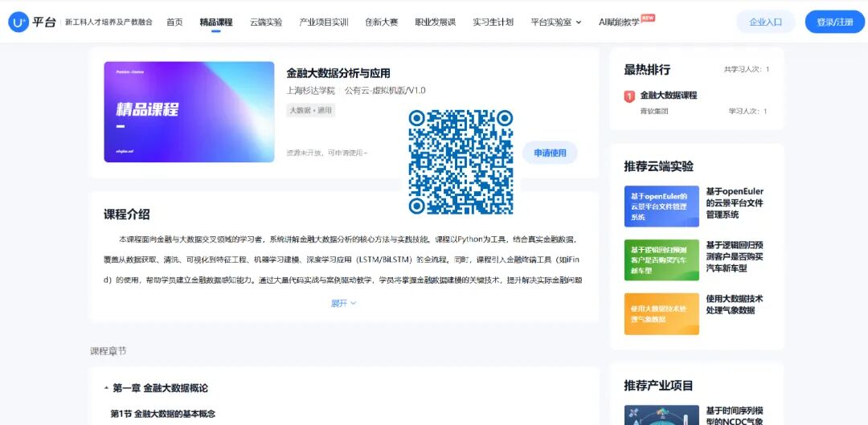
Task: Click 青软集团 provider name
Action: pos(654,111)
